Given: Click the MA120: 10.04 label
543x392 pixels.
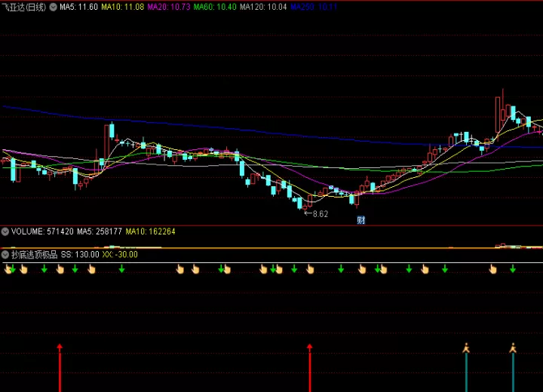Looking at the screenshot, I should pyautogui.click(x=263, y=7).
